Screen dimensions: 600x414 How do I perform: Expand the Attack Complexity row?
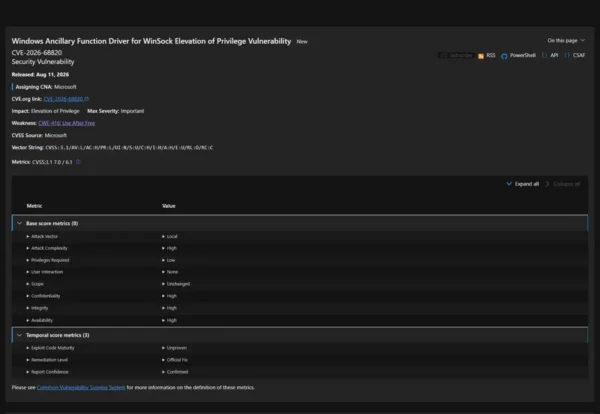pos(28,248)
